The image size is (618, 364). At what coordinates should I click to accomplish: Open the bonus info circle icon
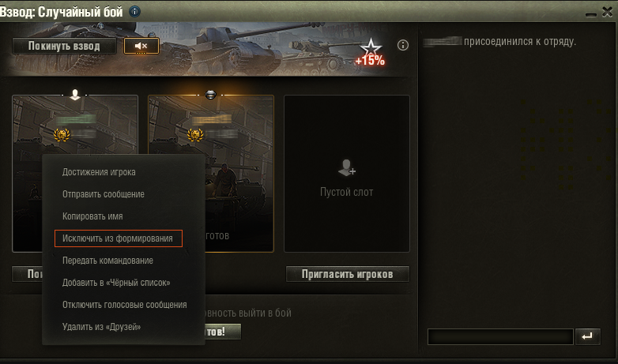[403, 45]
